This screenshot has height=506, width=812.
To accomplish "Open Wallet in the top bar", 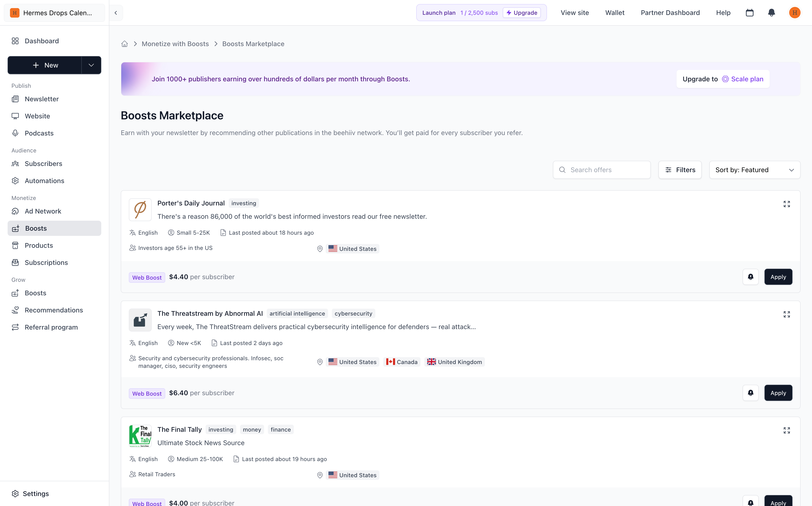I will (615, 13).
